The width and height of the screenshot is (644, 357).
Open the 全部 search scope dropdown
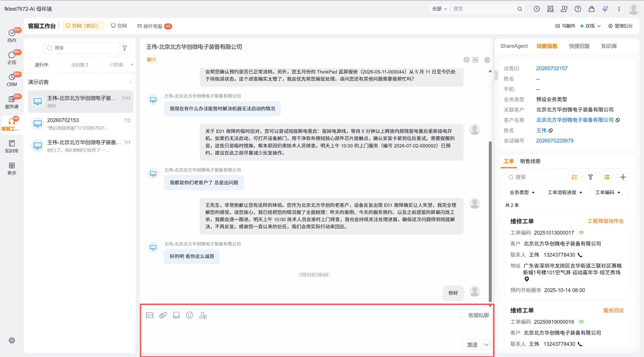(439, 9)
